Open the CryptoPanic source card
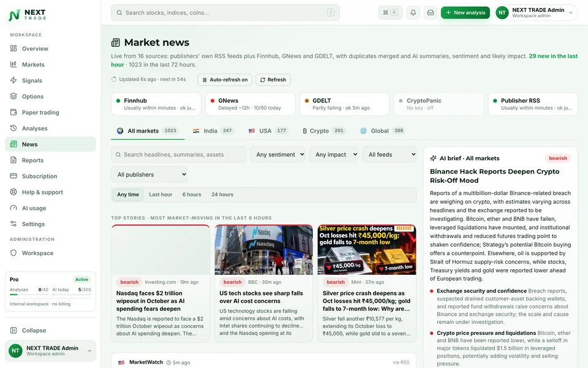Image resolution: width=588 pixels, height=368 pixels. point(439,104)
